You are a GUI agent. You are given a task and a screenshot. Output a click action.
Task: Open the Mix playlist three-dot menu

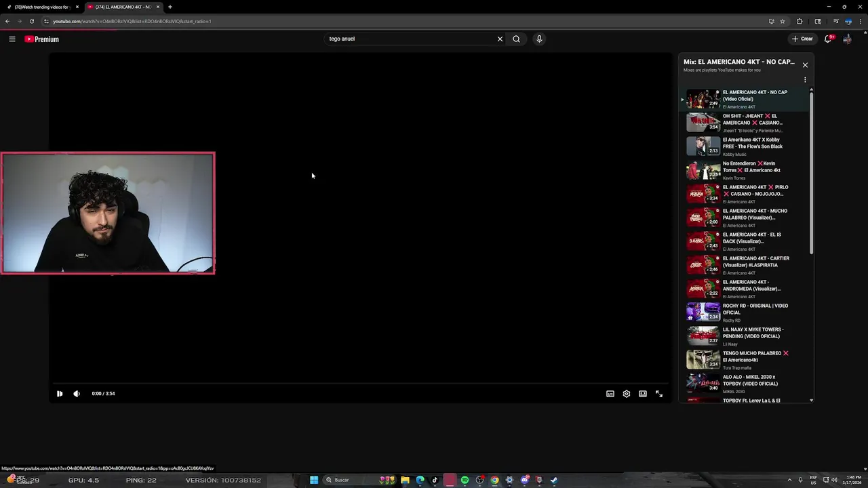click(805, 80)
